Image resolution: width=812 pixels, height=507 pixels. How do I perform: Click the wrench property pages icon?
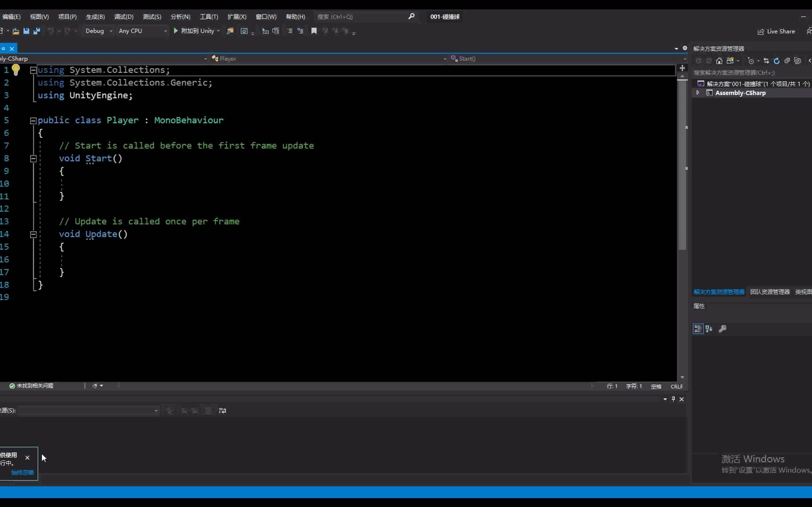point(722,329)
